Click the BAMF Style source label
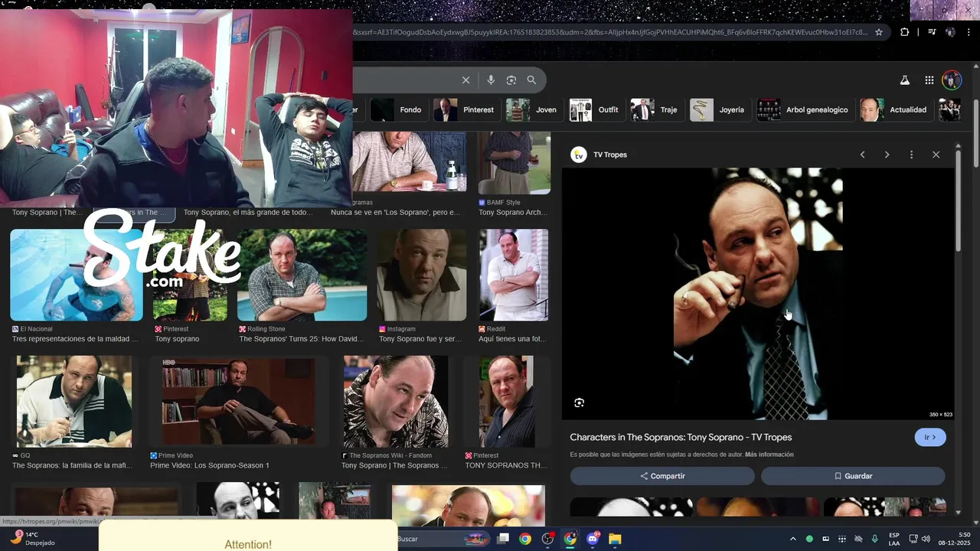Viewport: 980px width, 551px height. click(x=503, y=203)
